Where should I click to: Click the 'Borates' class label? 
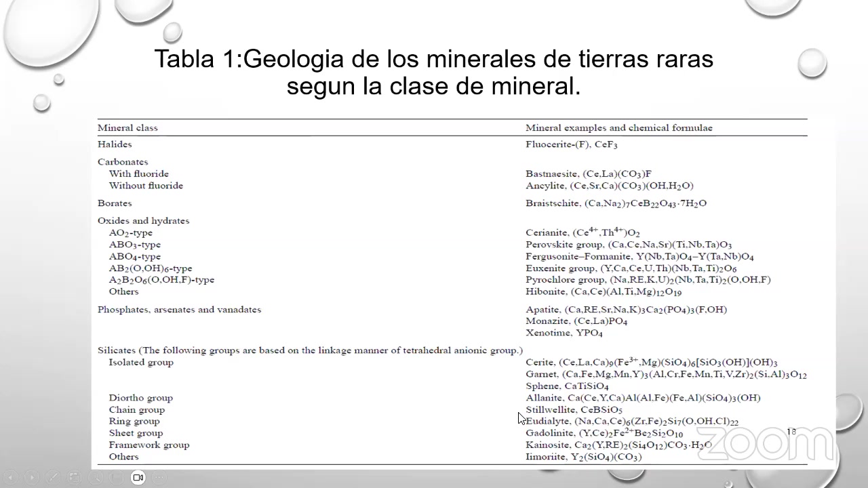(x=115, y=203)
